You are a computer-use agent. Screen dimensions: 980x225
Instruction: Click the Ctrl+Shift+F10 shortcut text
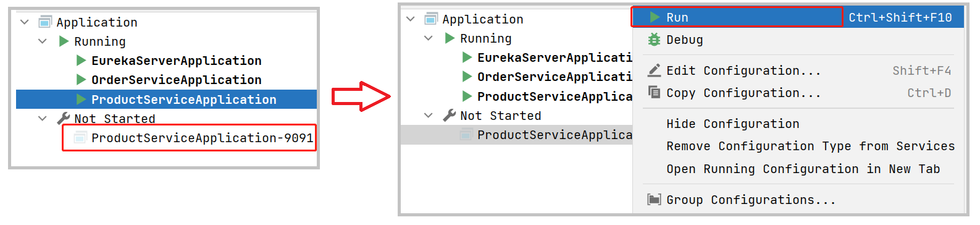point(900,17)
